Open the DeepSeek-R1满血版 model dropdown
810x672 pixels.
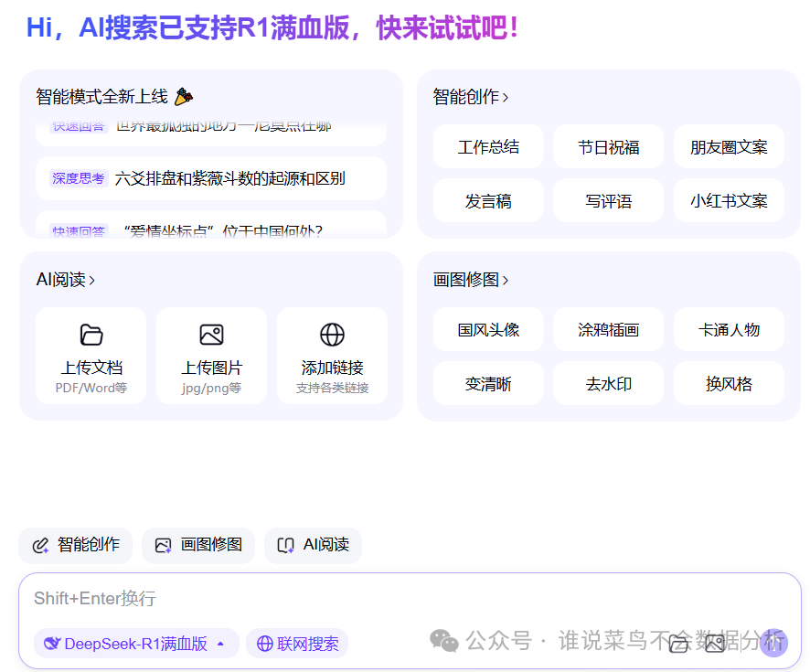[x=136, y=644]
